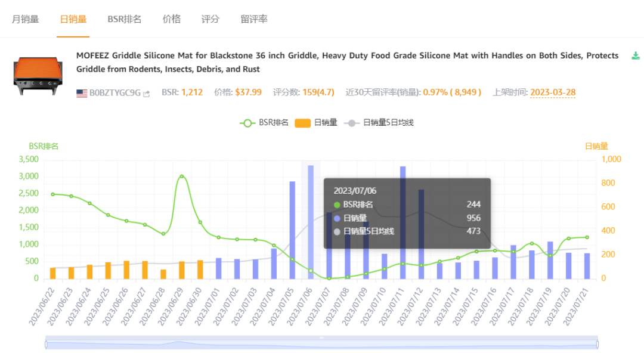Screen dimensions: 644x353
Task: Open the BSR排名 tab
Action: [125, 19]
